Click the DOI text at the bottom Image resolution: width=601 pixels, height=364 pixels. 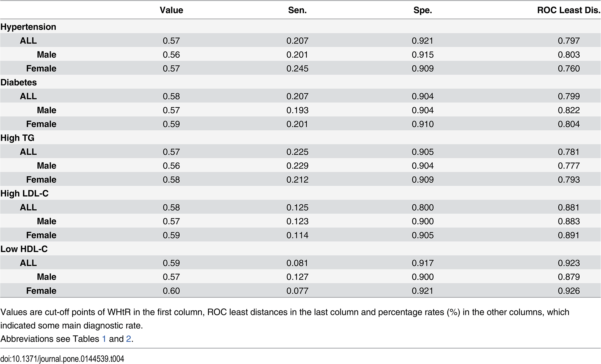tap(62, 359)
